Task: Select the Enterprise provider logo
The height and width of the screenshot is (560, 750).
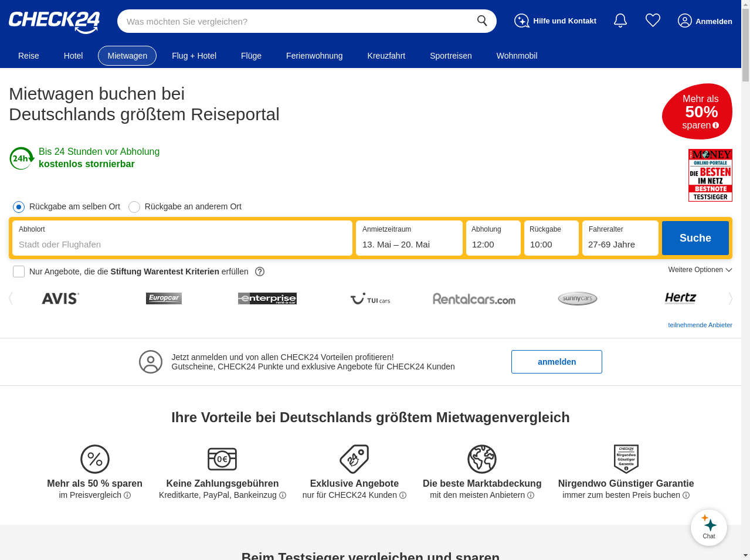Action: [x=267, y=298]
